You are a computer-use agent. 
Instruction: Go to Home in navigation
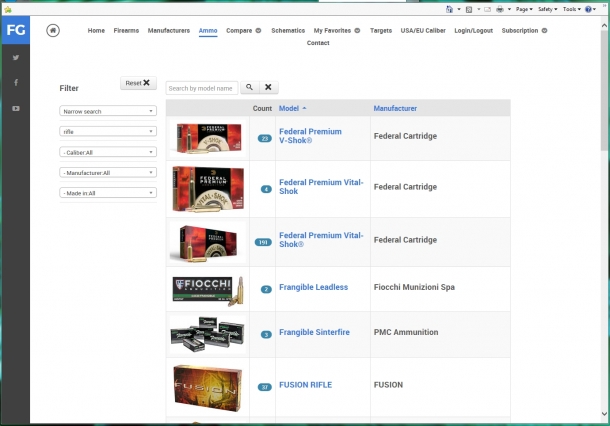pyautogui.click(x=96, y=30)
